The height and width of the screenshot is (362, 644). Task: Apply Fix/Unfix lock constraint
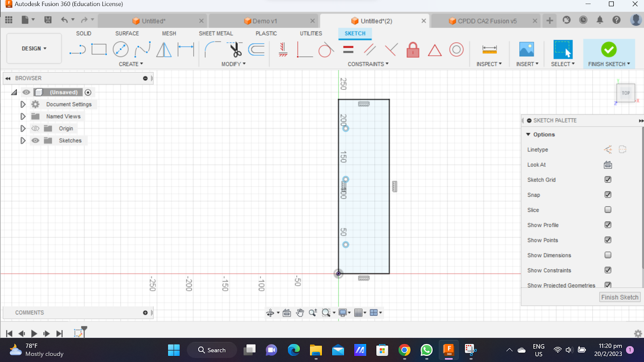click(413, 49)
